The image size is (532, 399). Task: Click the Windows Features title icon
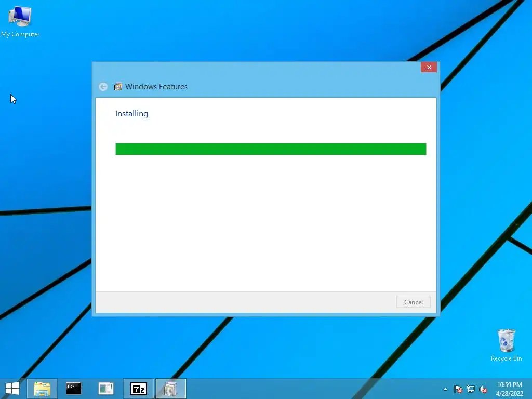118,87
